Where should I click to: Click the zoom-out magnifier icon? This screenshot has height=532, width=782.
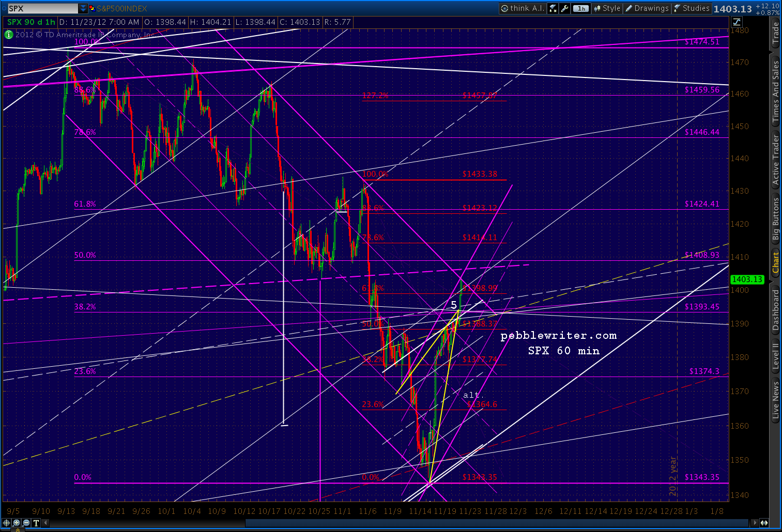pos(26,523)
